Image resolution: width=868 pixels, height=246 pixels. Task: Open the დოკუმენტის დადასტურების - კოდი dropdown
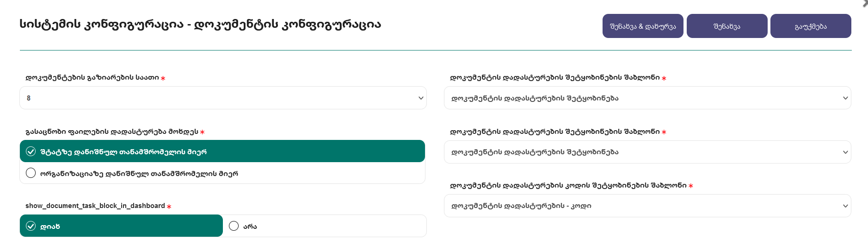coord(647,206)
